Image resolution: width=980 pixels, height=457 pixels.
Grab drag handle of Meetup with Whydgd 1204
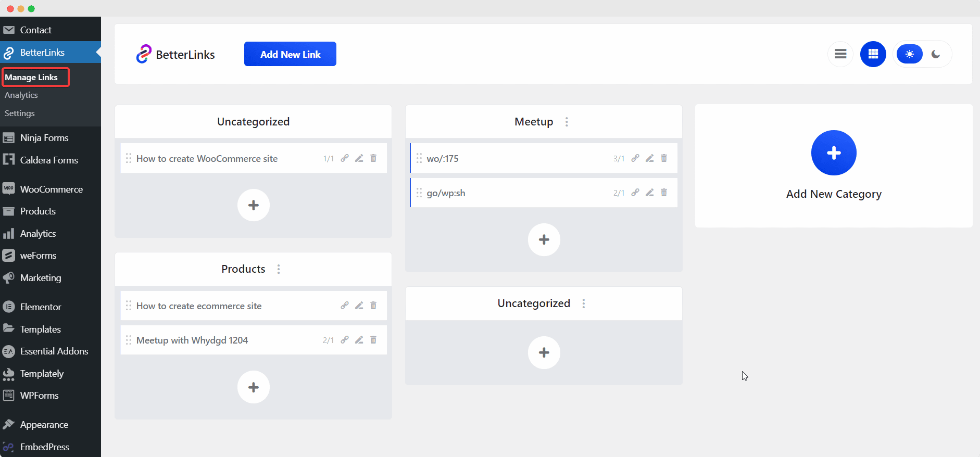(x=129, y=340)
